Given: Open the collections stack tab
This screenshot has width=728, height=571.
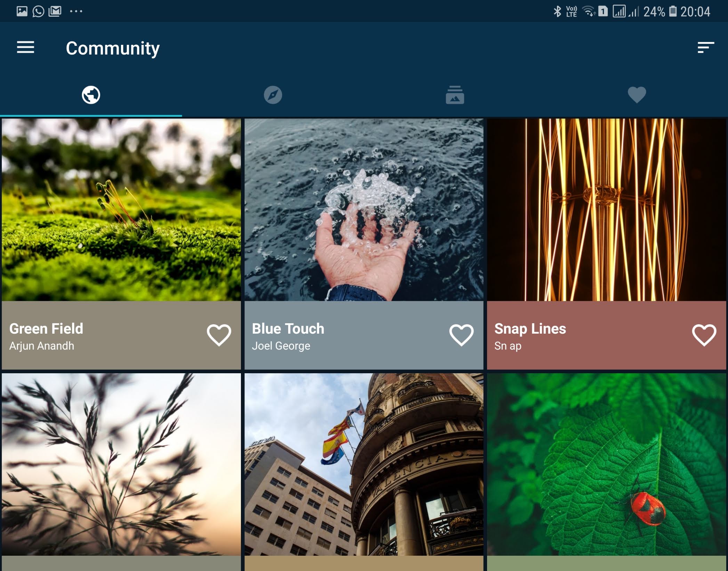Looking at the screenshot, I should [455, 95].
